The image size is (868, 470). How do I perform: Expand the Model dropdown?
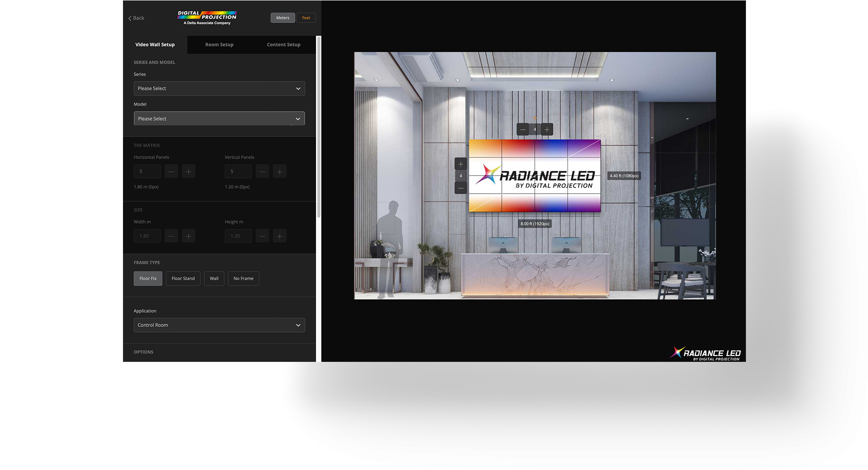(219, 119)
